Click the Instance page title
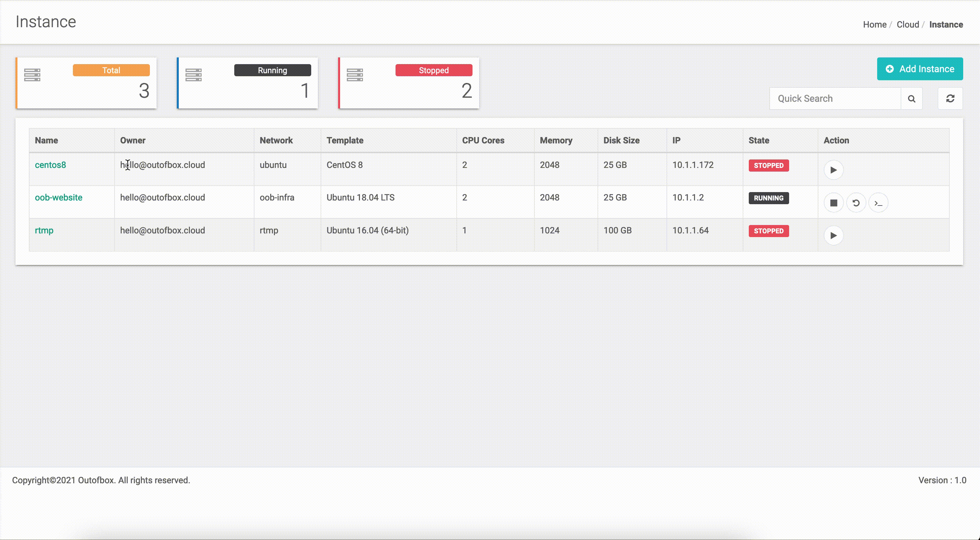The width and height of the screenshot is (980, 540). click(46, 22)
